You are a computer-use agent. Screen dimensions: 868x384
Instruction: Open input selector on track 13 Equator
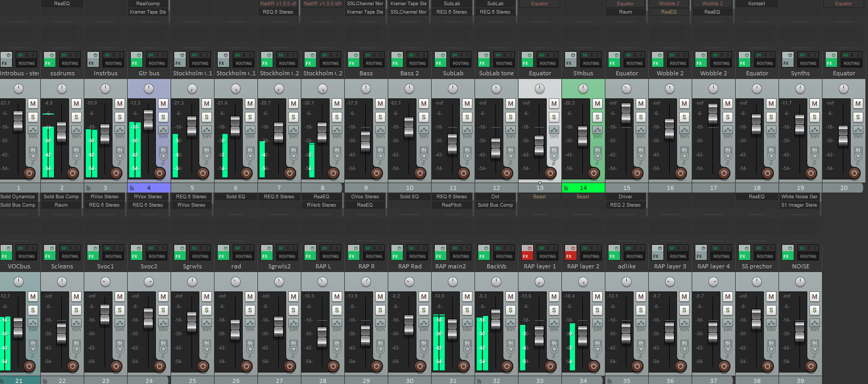click(x=554, y=153)
